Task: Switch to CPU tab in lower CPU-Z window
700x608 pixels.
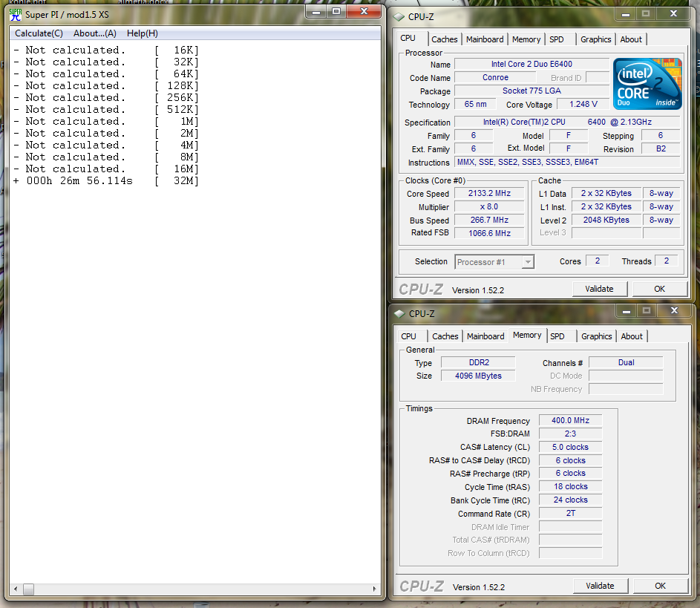Action: pyautogui.click(x=408, y=336)
